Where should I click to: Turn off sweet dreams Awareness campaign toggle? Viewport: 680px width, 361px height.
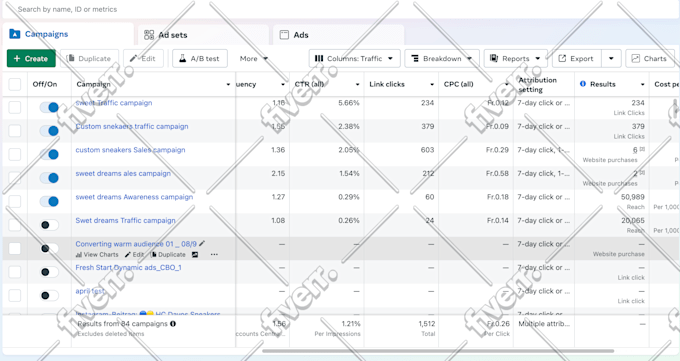click(x=49, y=201)
